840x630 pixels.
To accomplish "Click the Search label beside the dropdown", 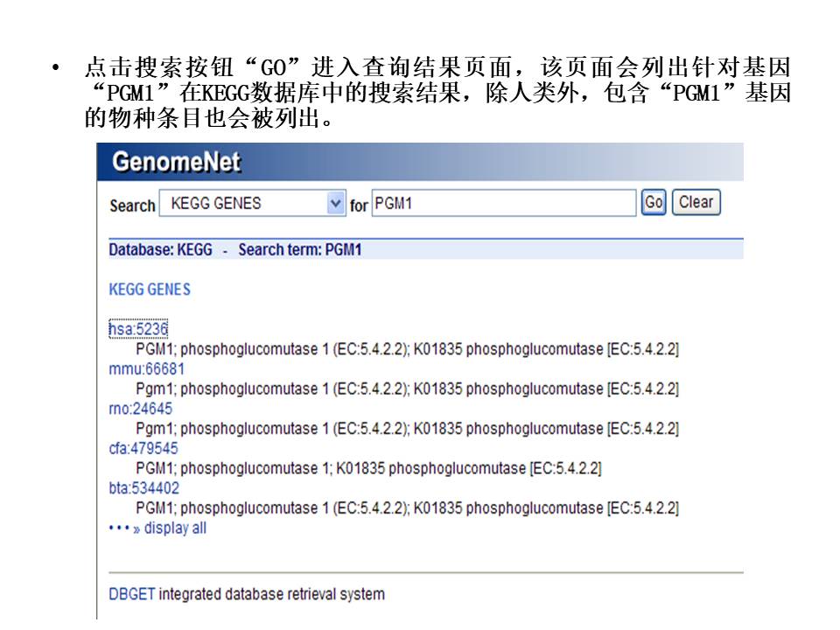I will coord(132,206).
